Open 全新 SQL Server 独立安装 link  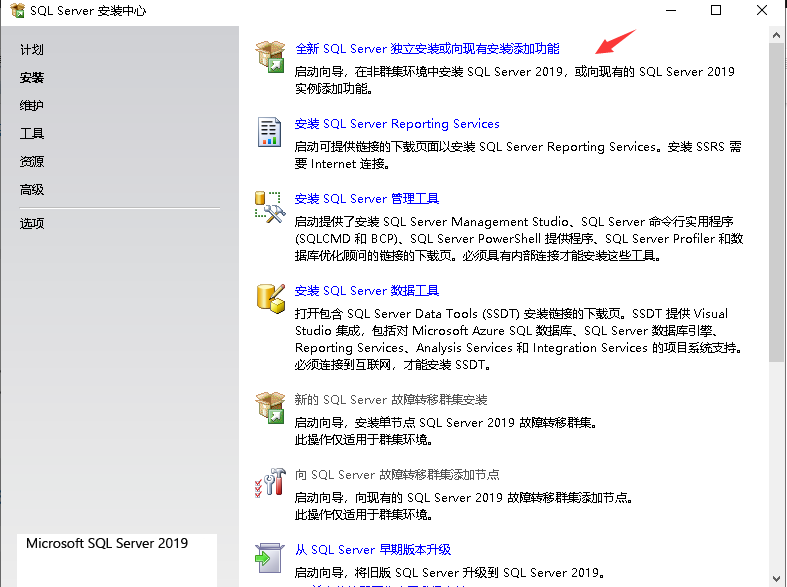[427, 49]
